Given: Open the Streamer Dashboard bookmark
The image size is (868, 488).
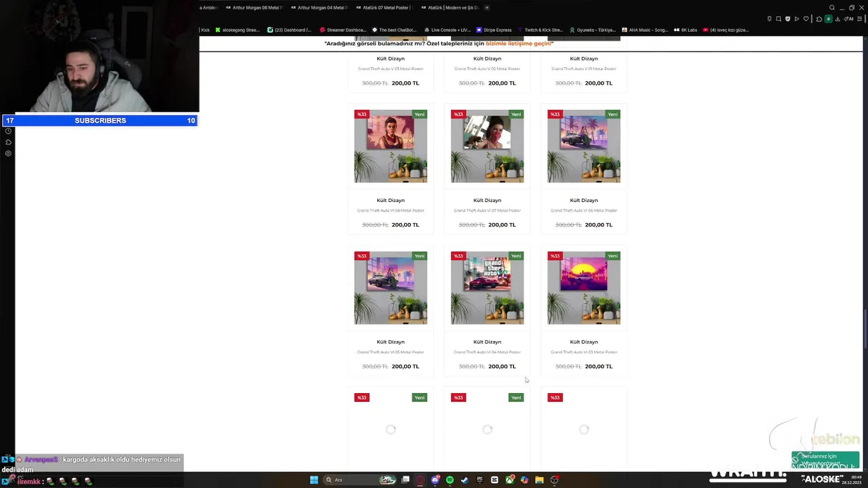Looking at the screenshot, I should [342, 30].
